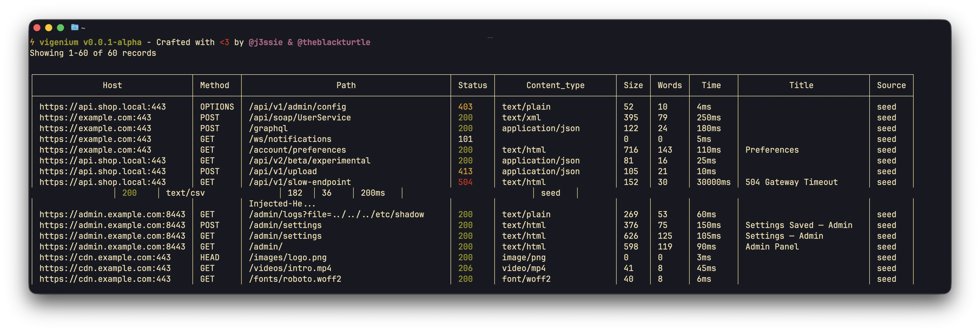Select the Status column header
The width and height of the screenshot is (980, 332).
(x=473, y=85)
